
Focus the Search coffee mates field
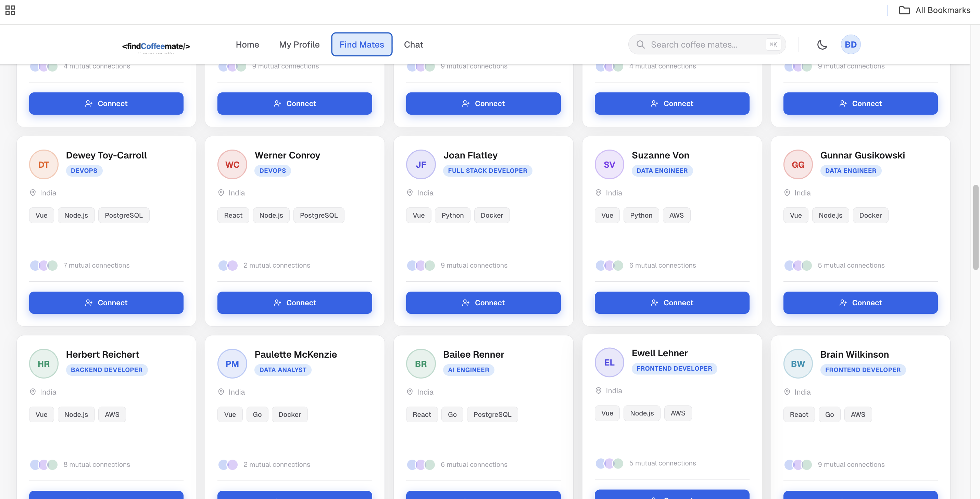pos(707,44)
